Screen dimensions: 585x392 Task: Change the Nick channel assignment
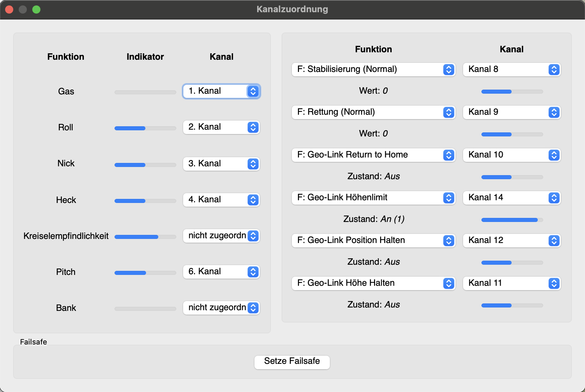click(221, 164)
